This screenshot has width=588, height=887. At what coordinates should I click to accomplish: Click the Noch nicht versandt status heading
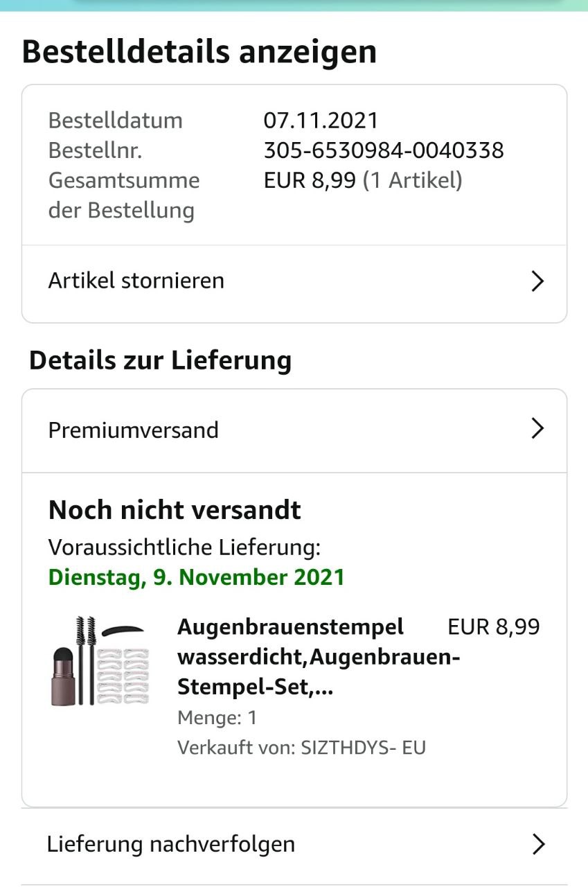click(x=175, y=510)
